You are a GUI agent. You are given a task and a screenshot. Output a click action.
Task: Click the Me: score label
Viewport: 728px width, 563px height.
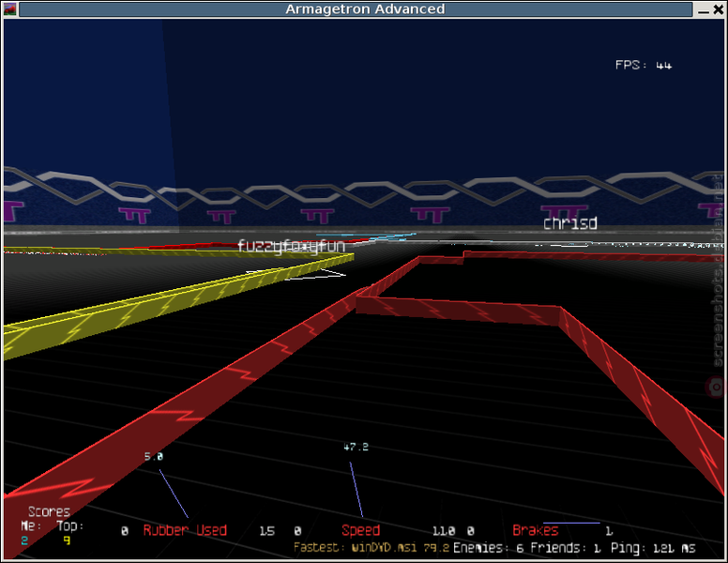pos(31,525)
